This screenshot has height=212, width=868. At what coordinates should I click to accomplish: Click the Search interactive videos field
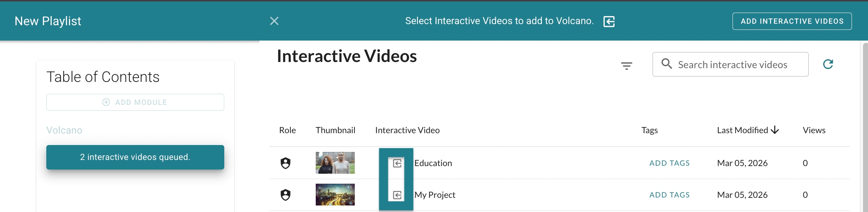coord(730,64)
